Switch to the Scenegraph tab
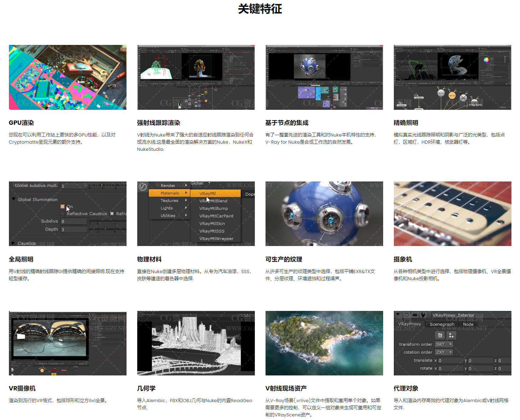This screenshot has width=520, height=420. click(x=442, y=324)
